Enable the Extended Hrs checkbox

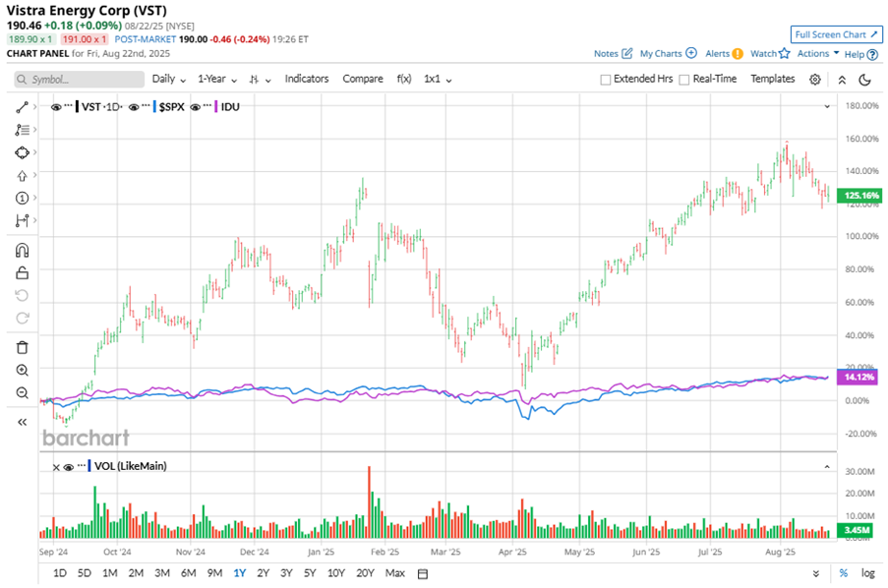(606, 80)
